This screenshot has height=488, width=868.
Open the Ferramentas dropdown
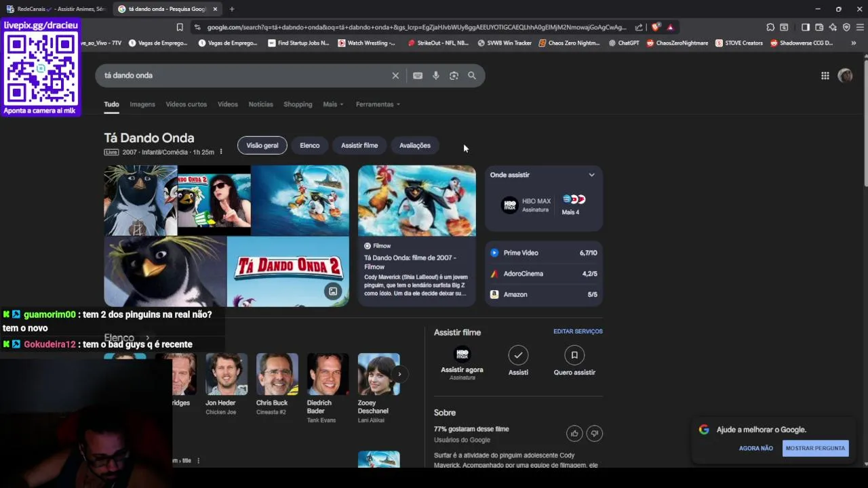[378, 104]
